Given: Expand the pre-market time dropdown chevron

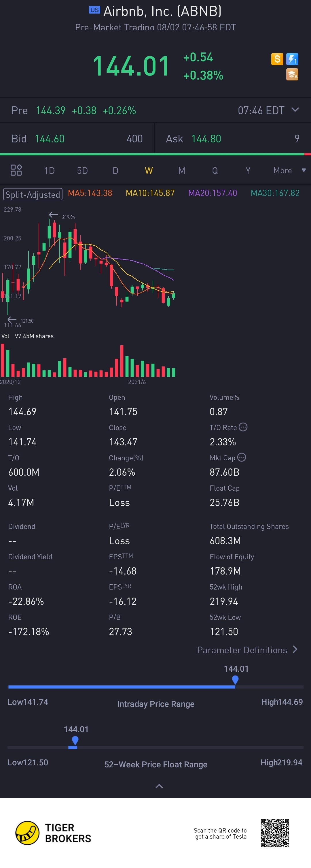Looking at the screenshot, I should click(x=295, y=110).
